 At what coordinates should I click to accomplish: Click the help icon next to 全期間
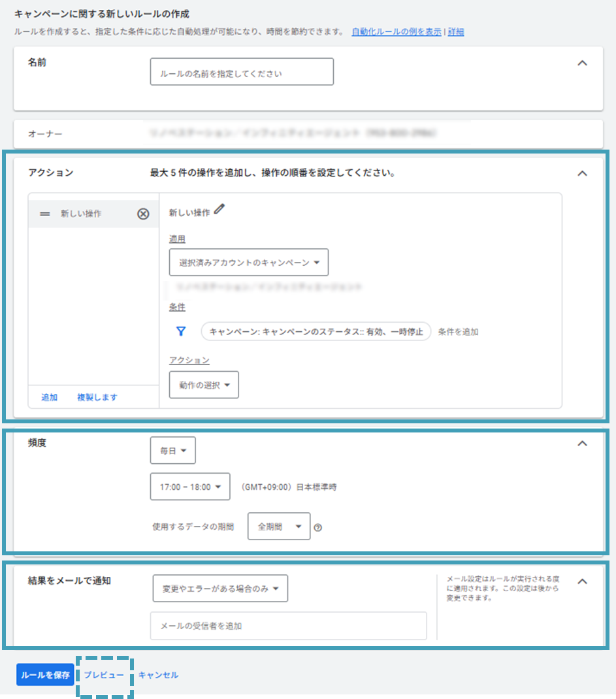[x=318, y=527]
